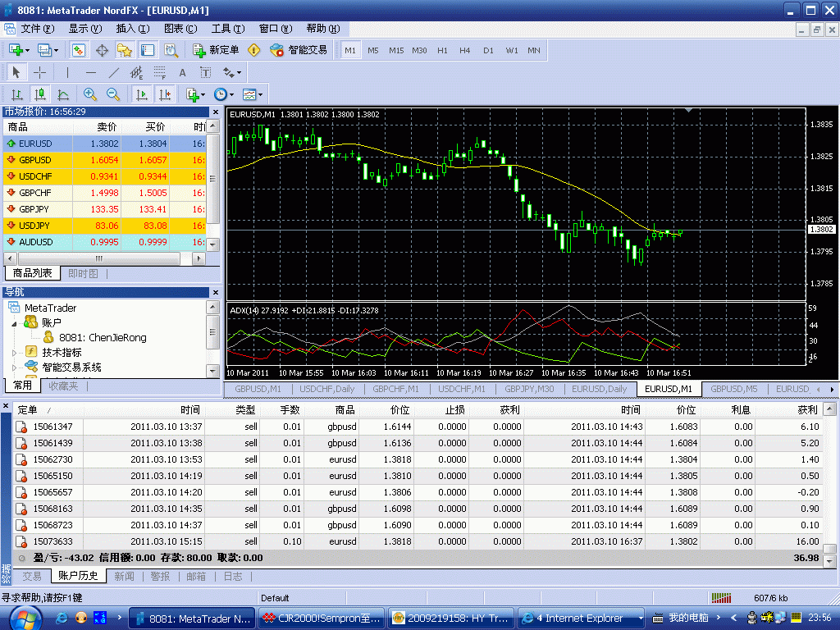Viewport: 840px width, 630px height.
Task: Select the Fibonacci retracement tool
Action: click(x=160, y=72)
